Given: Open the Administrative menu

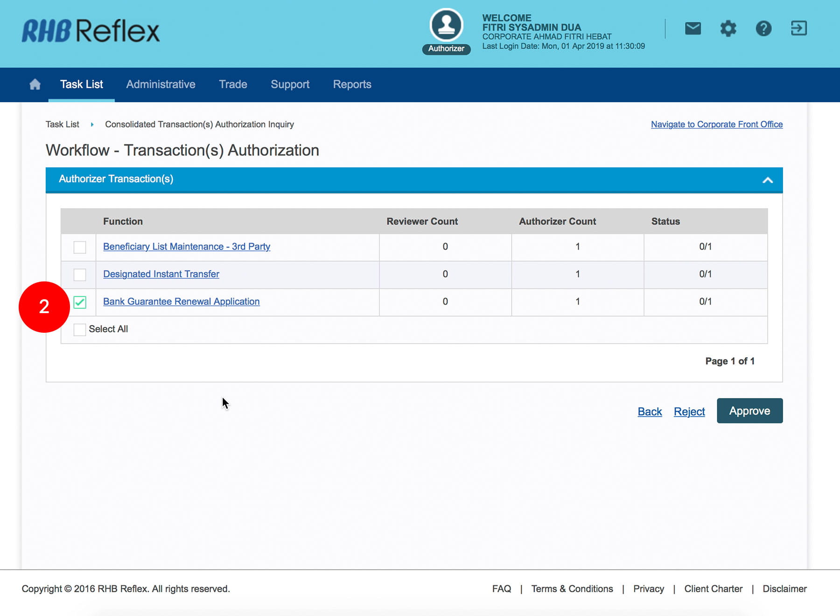Looking at the screenshot, I should tap(161, 84).
